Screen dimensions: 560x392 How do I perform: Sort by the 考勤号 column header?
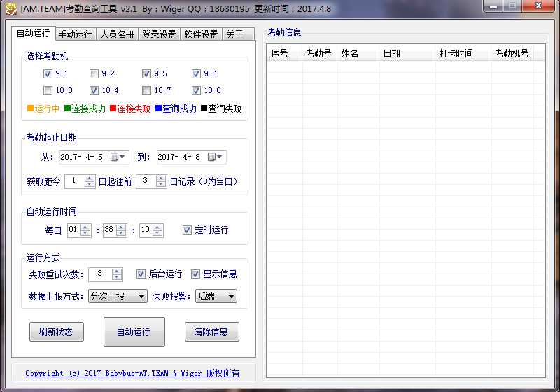tap(320, 54)
